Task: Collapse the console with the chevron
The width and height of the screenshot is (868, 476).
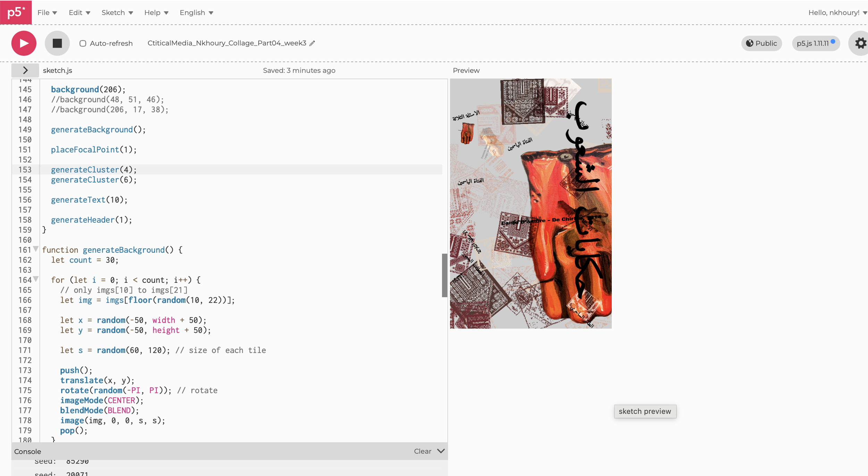Action: (x=441, y=451)
